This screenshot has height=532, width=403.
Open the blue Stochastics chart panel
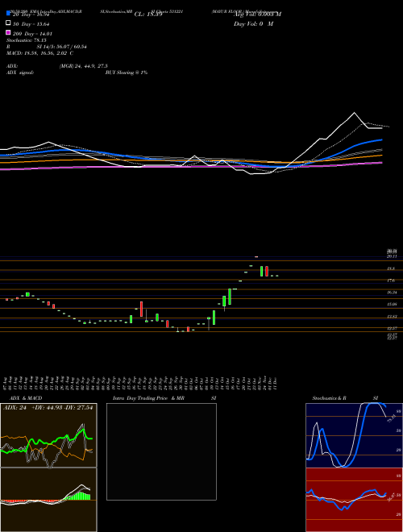[x=354, y=435]
